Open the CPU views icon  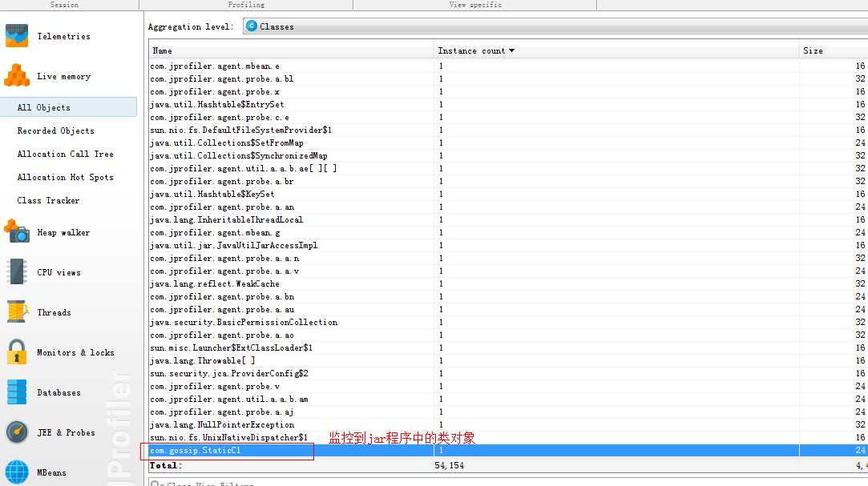[x=17, y=271]
